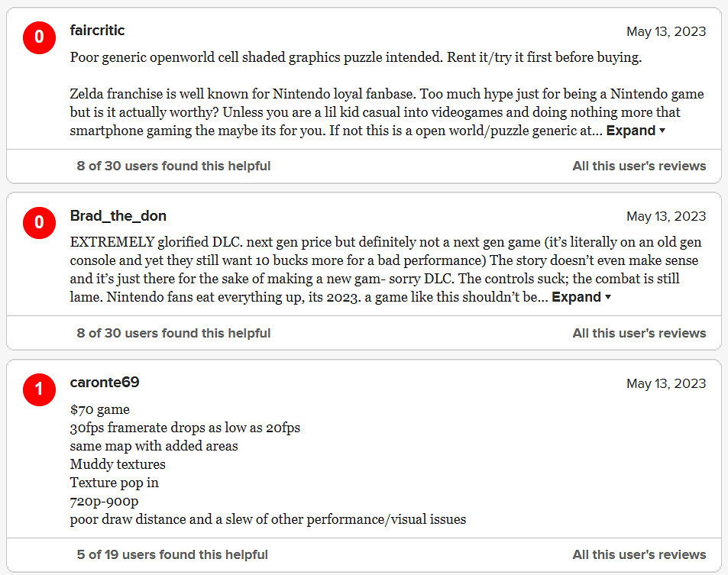Click the helpful count under Brad_the_don's review

click(173, 333)
